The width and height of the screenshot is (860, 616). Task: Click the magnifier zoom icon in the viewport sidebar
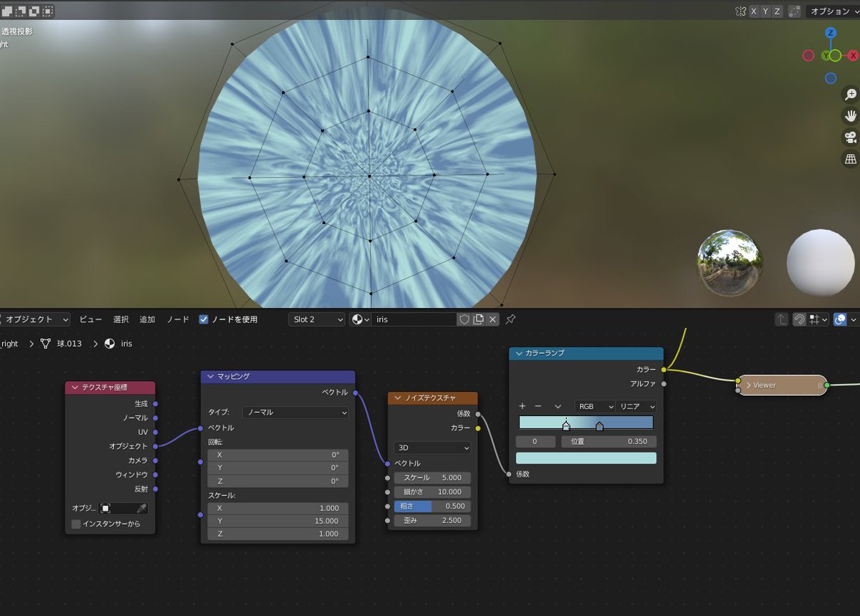tap(850, 94)
